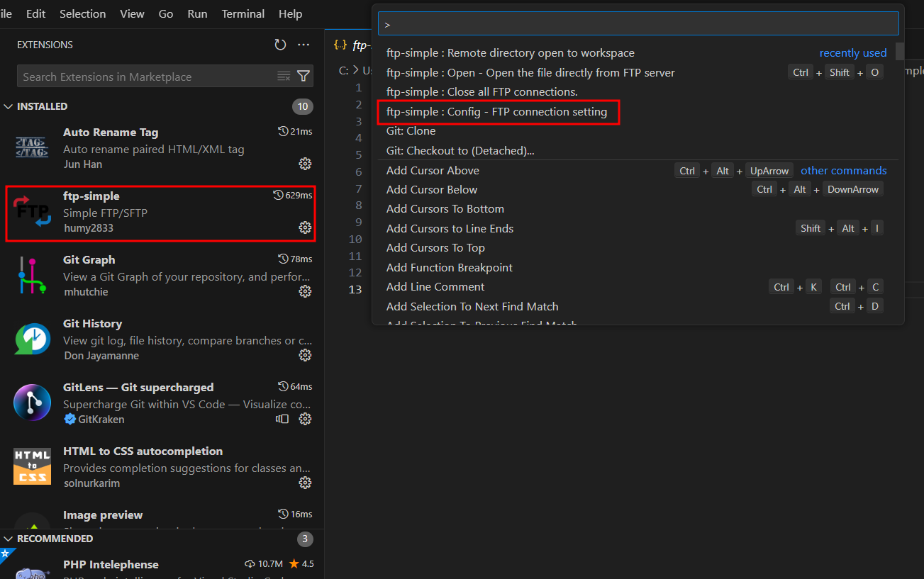Open extension search filter funnel icon
Screen dimensions: 924x579
click(304, 77)
